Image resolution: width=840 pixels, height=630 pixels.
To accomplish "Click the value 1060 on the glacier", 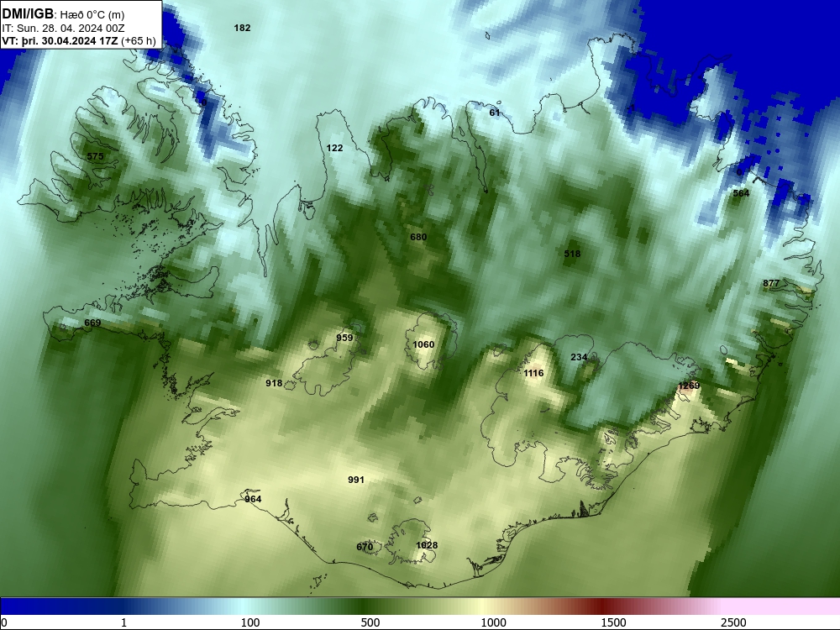I will [423, 344].
